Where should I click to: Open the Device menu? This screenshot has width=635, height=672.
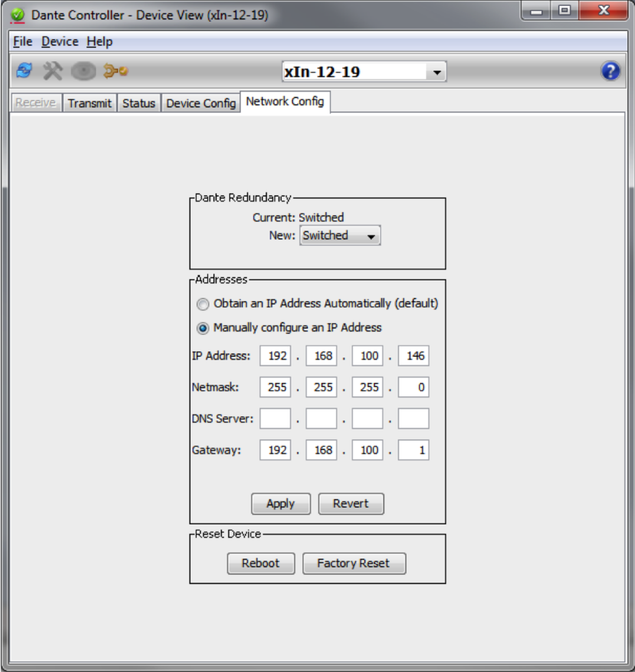click(60, 42)
